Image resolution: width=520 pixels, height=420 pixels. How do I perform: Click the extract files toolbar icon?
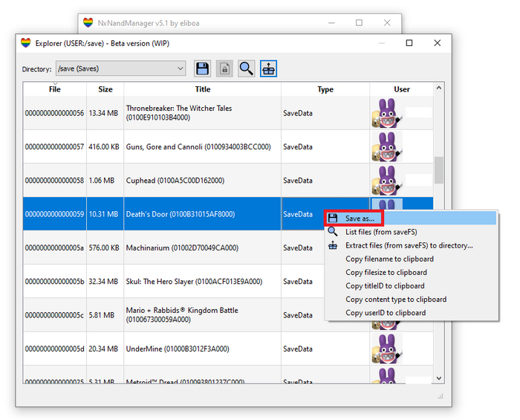(x=268, y=69)
